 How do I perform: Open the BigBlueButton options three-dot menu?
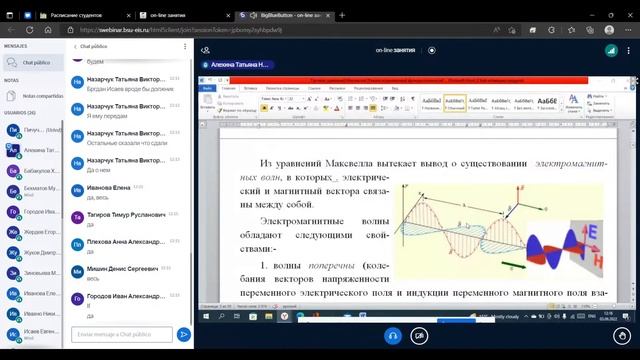point(629,51)
